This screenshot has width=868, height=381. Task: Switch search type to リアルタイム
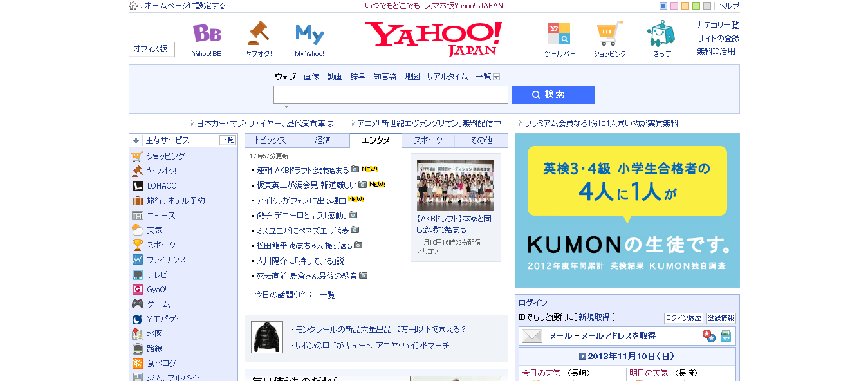(447, 77)
